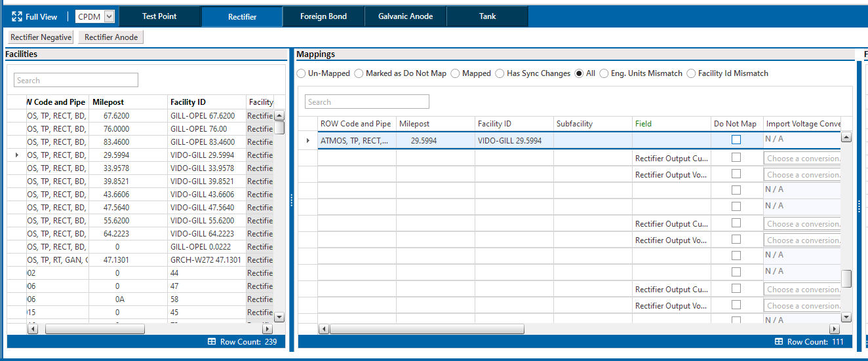The image size is (868, 361).
Task: Click Mappings ROW Code and Pipe header
Action: tap(357, 124)
